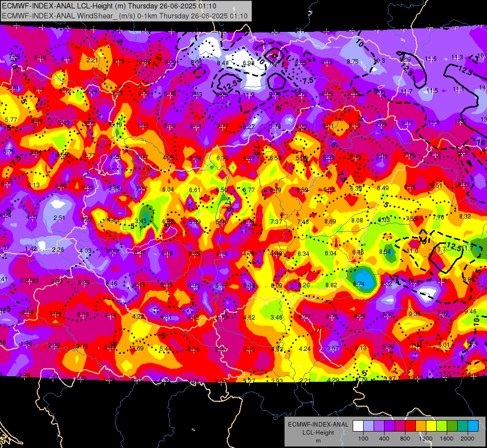Image resolution: width=487 pixels, height=448 pixels.
Task: Click the yellow legend color swatch
Action: 431,426
